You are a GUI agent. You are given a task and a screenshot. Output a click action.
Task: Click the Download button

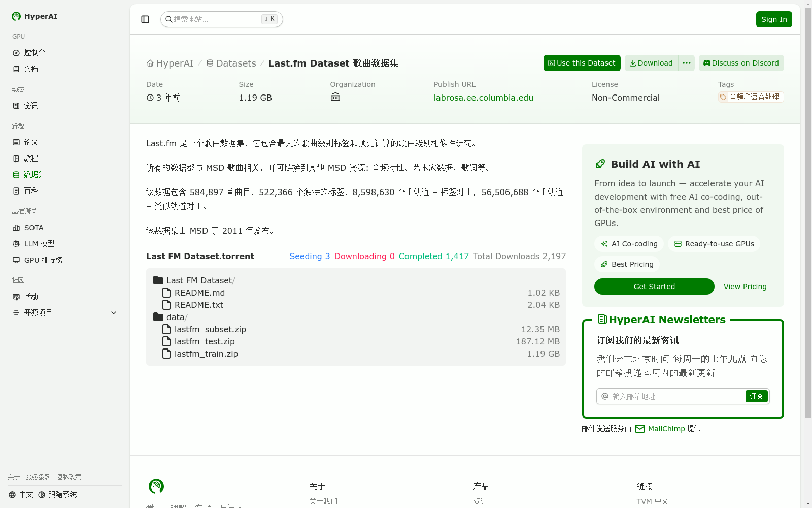[651, 63]
